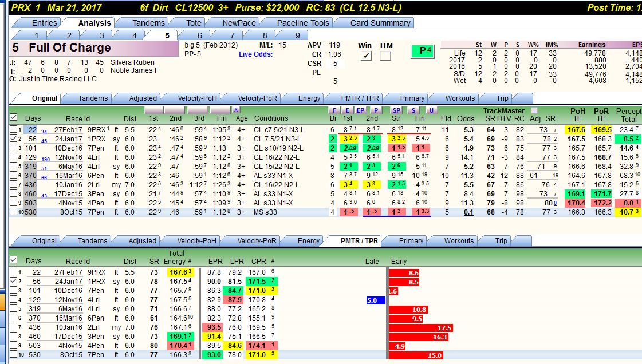642x364 pixels.
Task: Click the EP running-style filter button
Action: point(360,110)
